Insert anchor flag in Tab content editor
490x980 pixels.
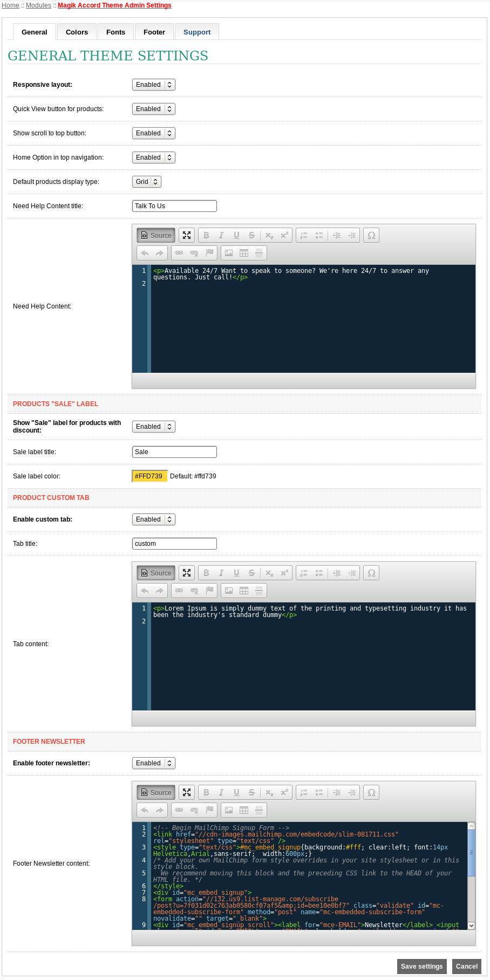(x=210, y=591)
